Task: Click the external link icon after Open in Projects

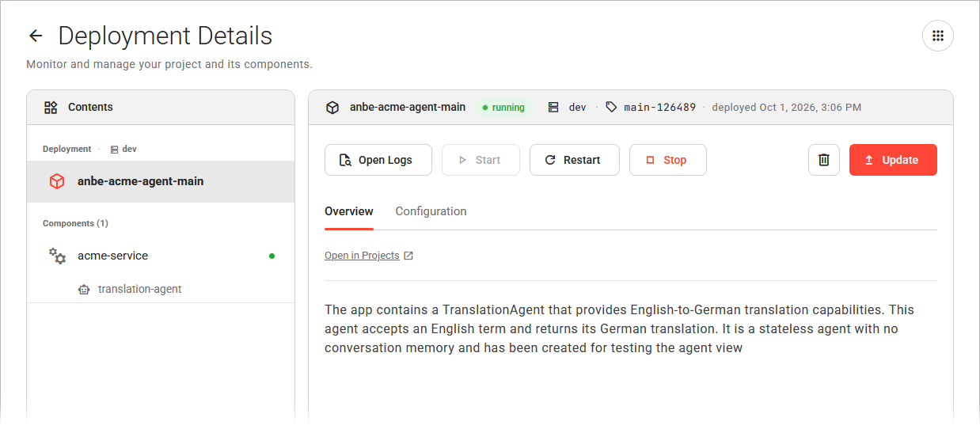Action: 408,256
